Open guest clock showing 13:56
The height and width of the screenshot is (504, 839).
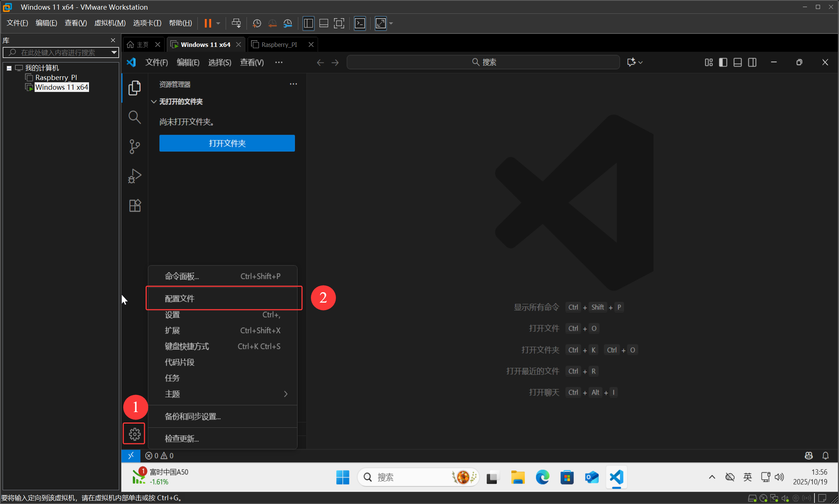pyautogui.click(x=810, y=477)
